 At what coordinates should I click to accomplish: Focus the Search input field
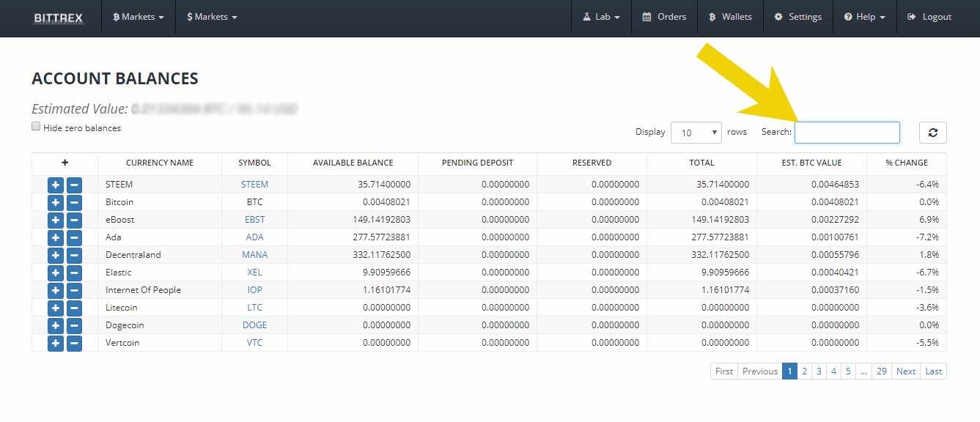pos(847,133)
